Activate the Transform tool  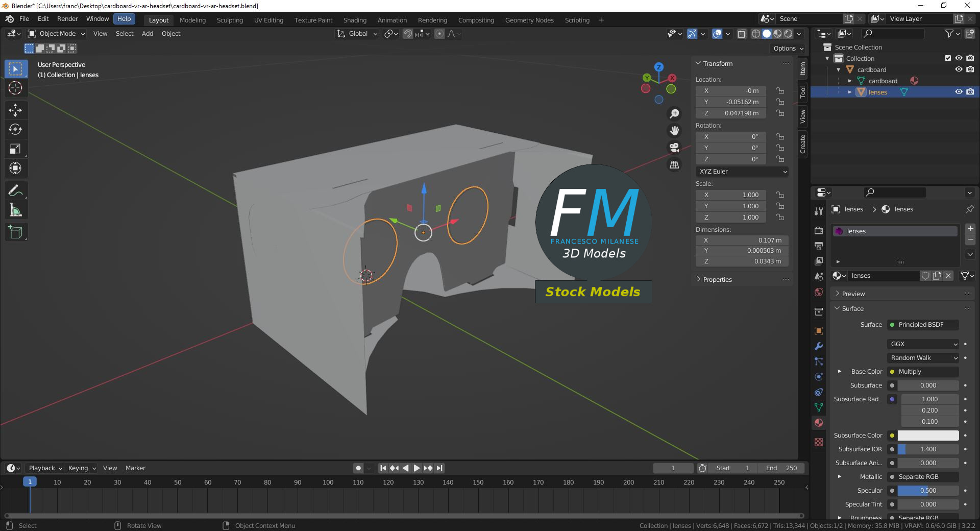point(16,168)
